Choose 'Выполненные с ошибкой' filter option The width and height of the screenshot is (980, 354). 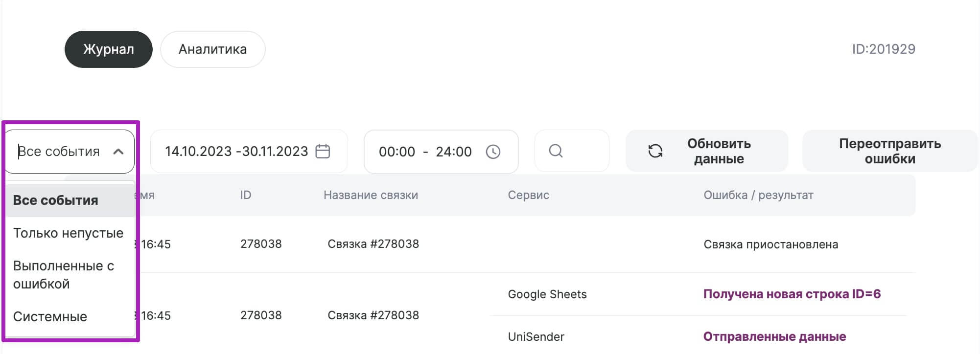tap(70, 275)
